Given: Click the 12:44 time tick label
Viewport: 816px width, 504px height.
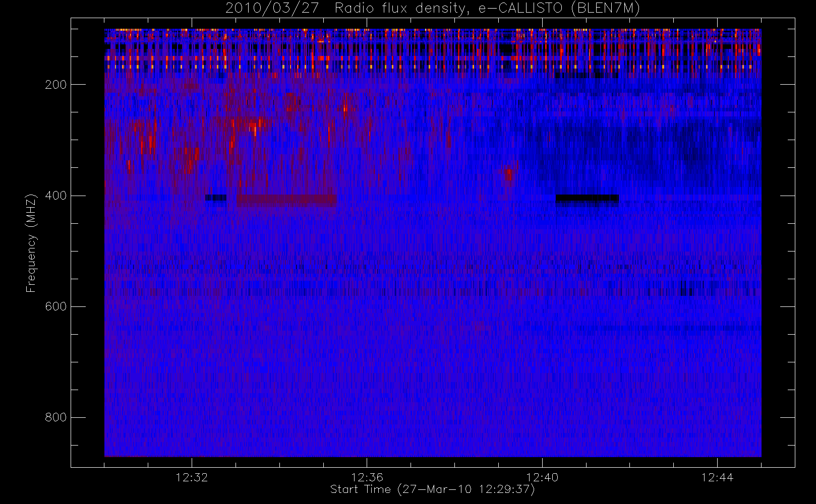Looking at the screenshot, I should 717,477.
